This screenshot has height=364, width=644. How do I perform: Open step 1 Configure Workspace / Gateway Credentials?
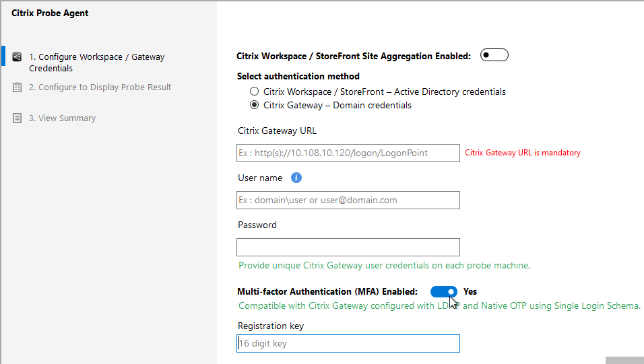coord(96,63)
